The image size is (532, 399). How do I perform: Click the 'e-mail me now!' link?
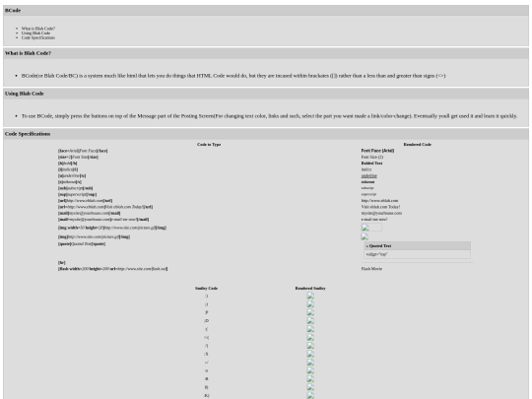[374, 219]
